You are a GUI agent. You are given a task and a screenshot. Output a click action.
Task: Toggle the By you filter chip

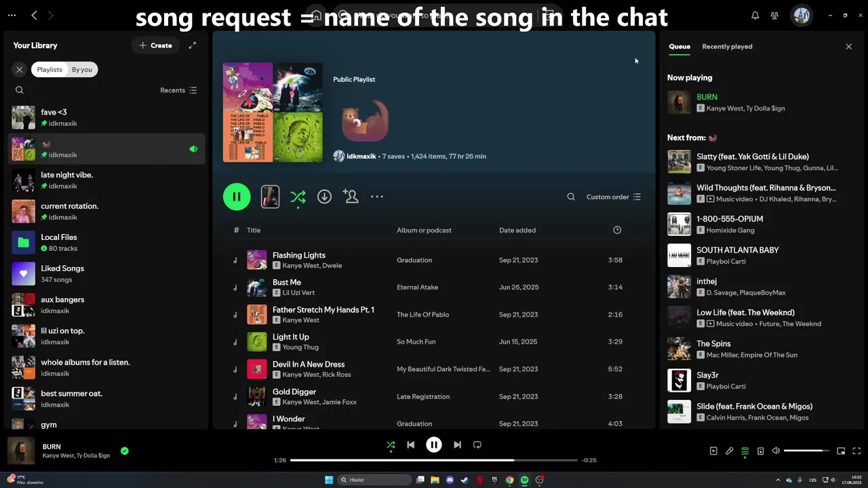point(82,69)
